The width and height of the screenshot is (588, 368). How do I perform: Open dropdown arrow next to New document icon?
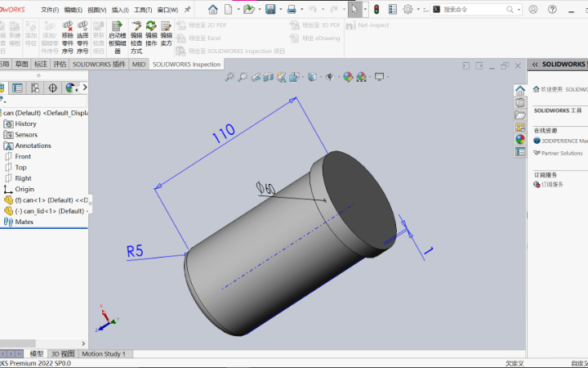238,9
